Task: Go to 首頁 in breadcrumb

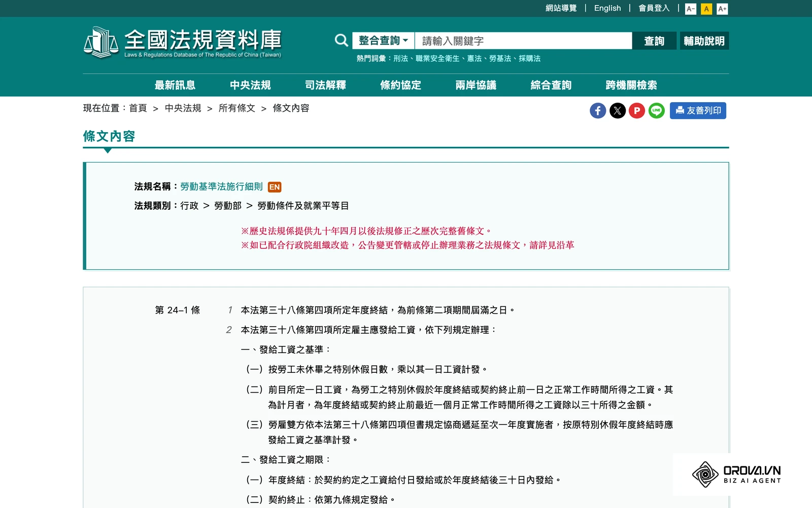Action: 138,108
